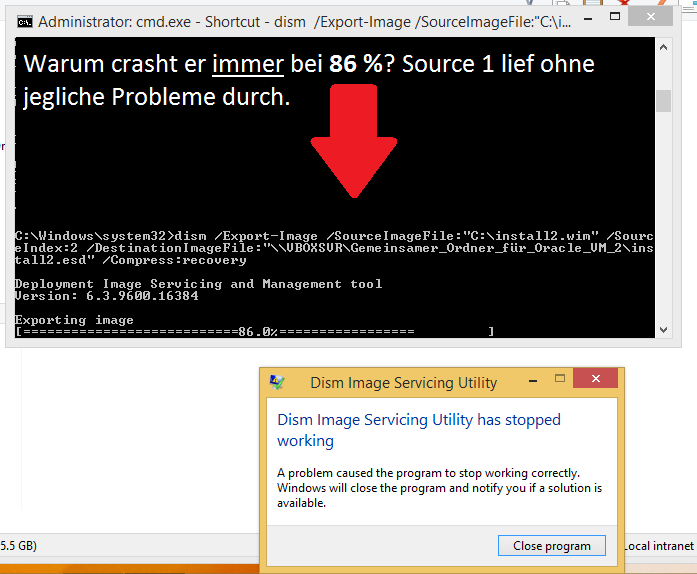Maximize the Administrator cmd.exe window

point(615,17)
